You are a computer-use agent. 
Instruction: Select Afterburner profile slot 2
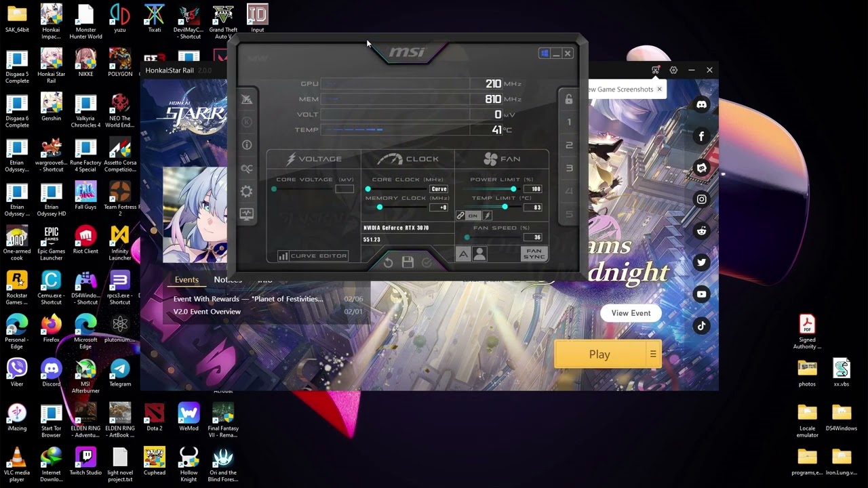point(569,146)
